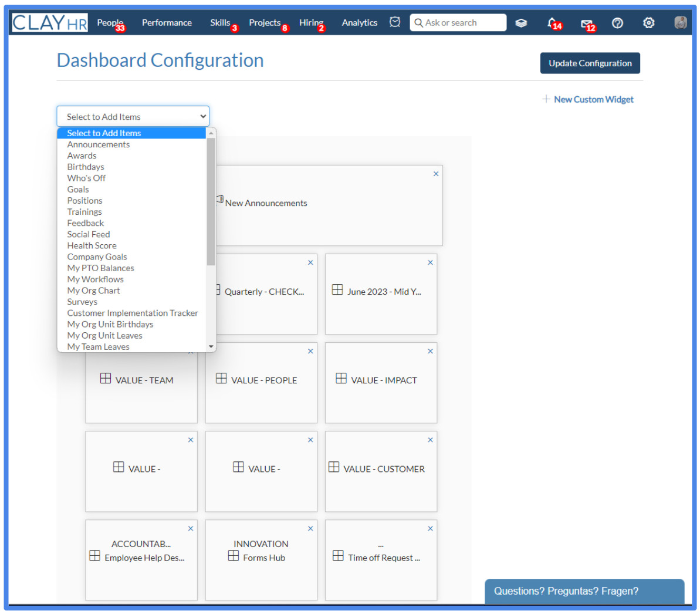
Task: Open the messages envelope showing 12 unread
Action: 586,22
